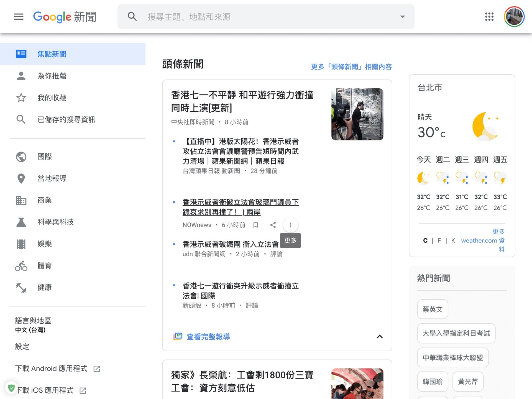Screen dimensions: 532x399
Task: Share the NOWnews article
Action: [273, 225]
